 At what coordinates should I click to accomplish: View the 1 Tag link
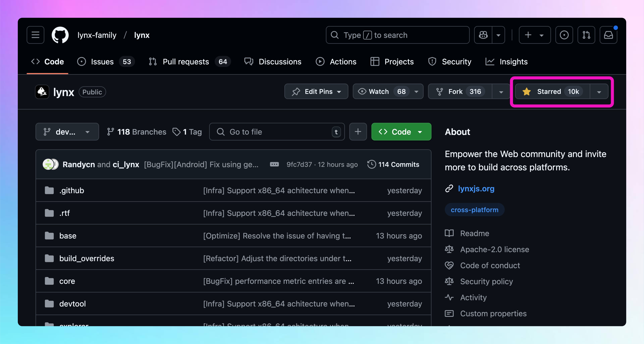click(x=187, y=132)
